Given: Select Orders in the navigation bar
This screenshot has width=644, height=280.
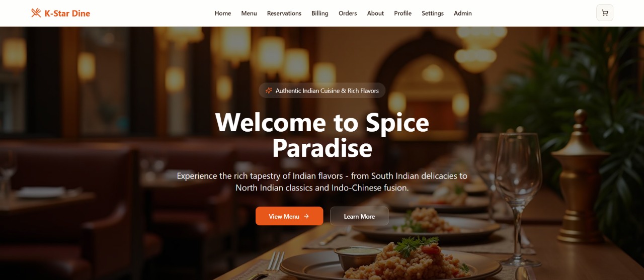Looking at the screenshot, I should click(348, 14).
